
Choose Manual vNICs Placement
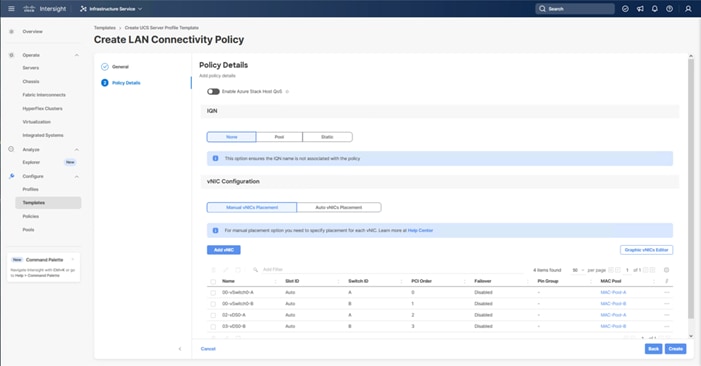[x=252, y=207]
